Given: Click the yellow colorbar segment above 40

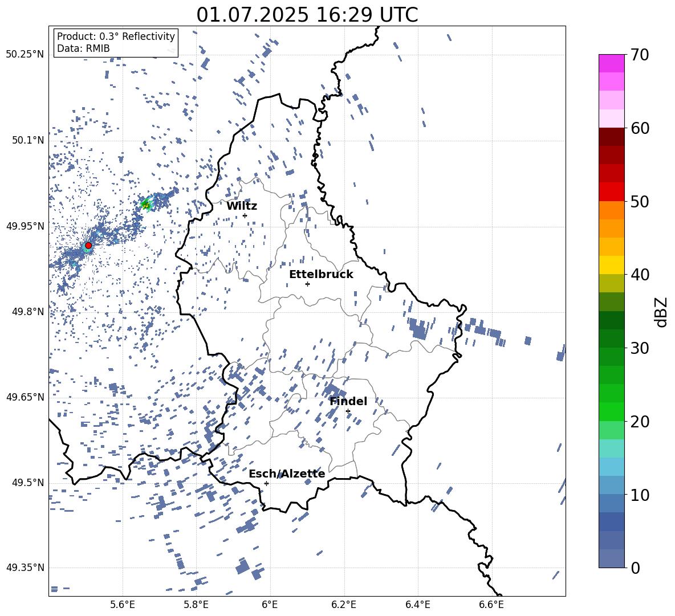Looking at the screenshot, I should tap(612, 265).
